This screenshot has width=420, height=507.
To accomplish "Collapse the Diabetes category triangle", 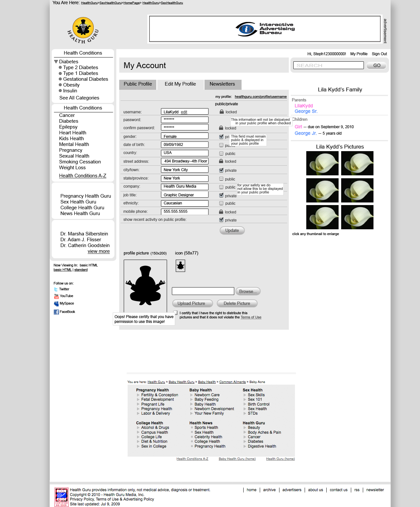I will point(56,62).
